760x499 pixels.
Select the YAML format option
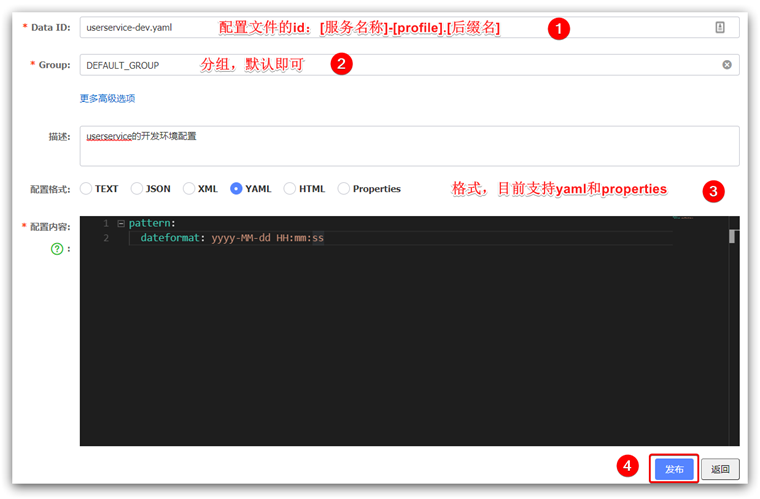(x=237, y=188)
